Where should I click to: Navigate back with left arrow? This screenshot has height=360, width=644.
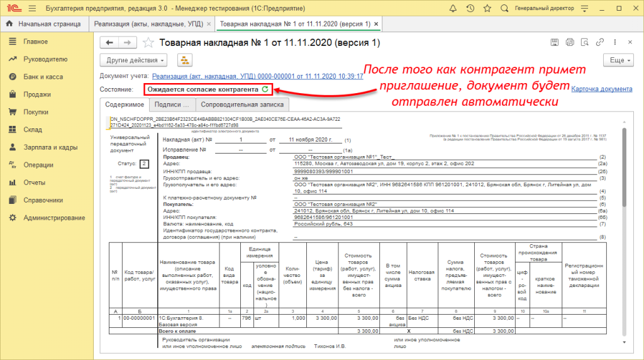pos(109,42)
